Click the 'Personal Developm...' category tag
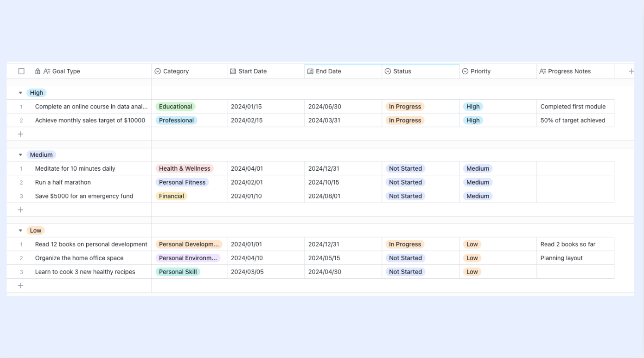644x358 pixels. tap(189, 244)
